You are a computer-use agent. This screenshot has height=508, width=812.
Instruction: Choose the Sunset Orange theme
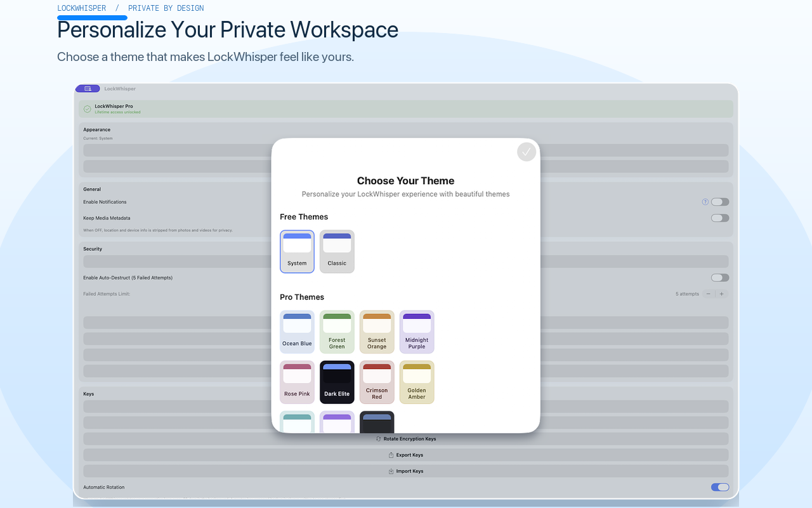click(377, 332)
